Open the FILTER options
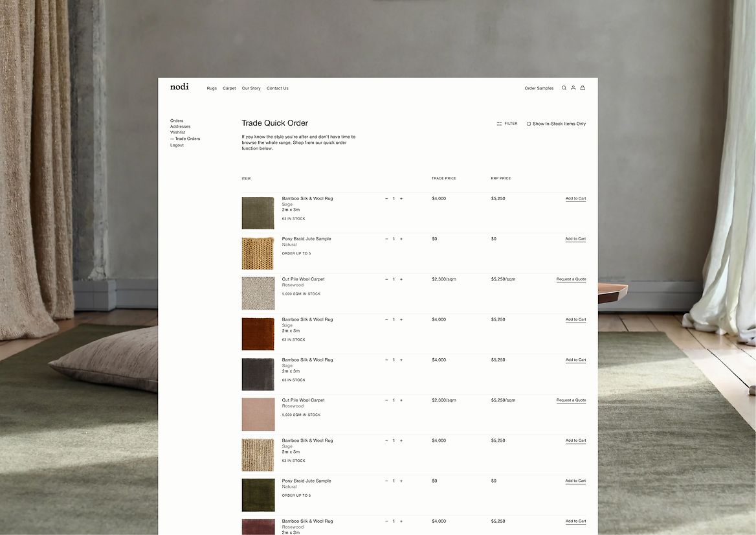Screen dimensions: 756x535 511,124
